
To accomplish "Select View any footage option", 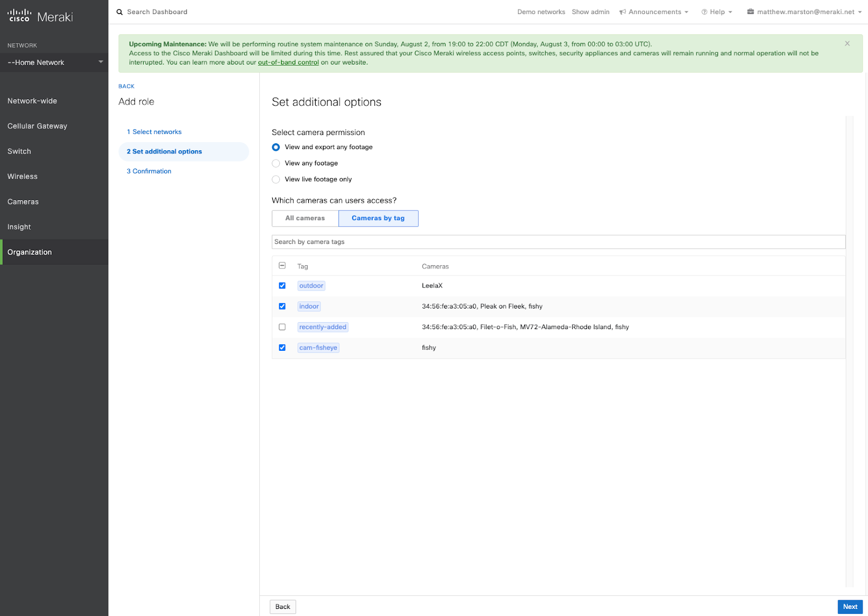I will [x=276, y=163].
